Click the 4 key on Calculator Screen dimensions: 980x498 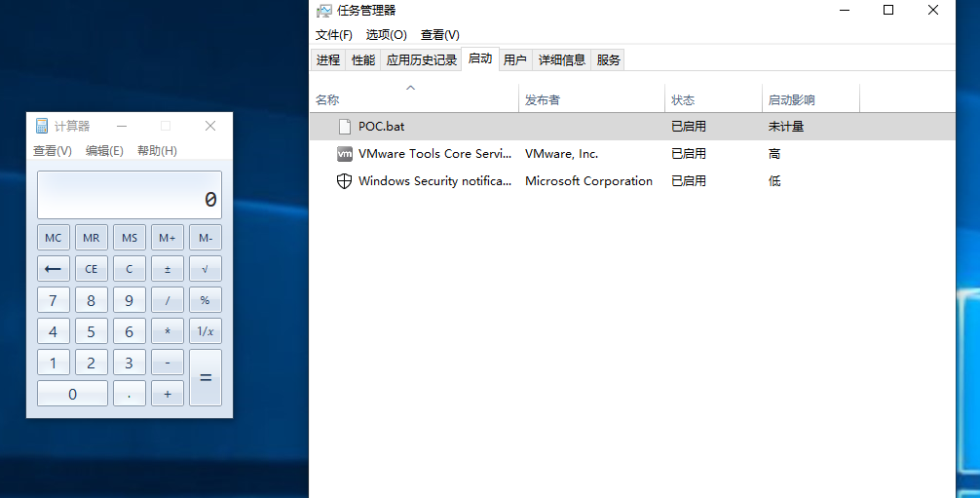click(54, 331)
